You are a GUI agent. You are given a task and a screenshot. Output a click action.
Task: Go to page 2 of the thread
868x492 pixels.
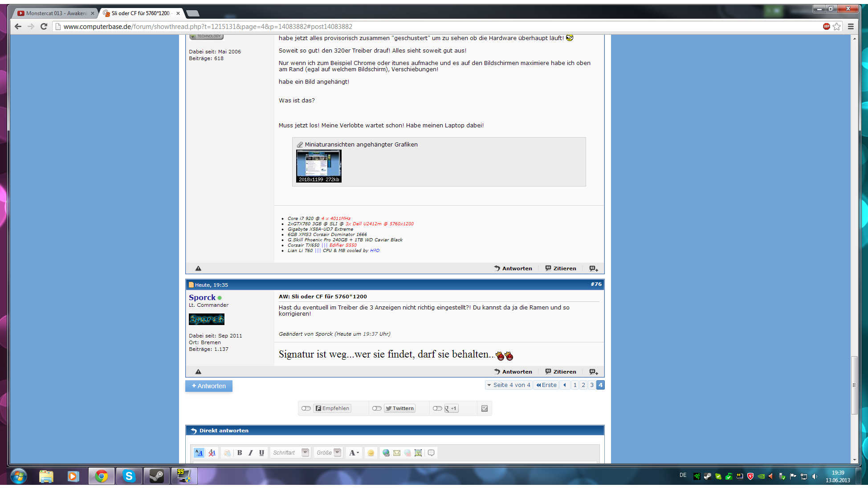click(x=583, y=385)
